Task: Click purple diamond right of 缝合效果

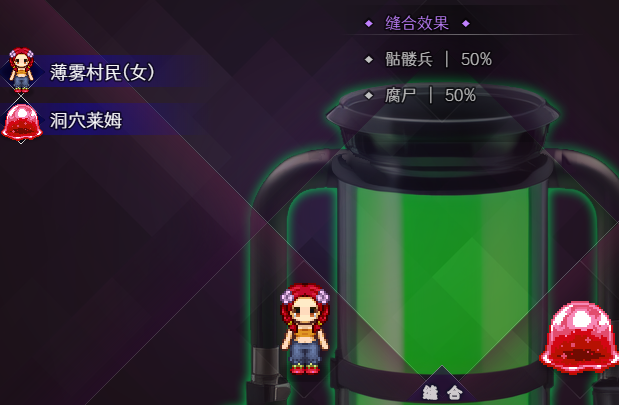Action: 466,24
